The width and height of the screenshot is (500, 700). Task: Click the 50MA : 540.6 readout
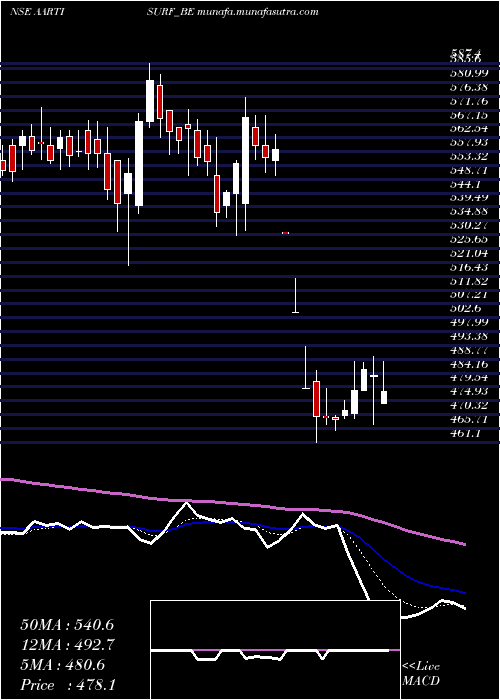(x=68, y=625)
